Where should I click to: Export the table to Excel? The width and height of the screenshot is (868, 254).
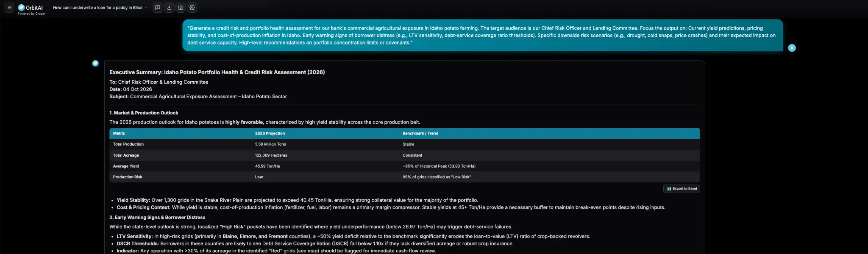[682, 189]
